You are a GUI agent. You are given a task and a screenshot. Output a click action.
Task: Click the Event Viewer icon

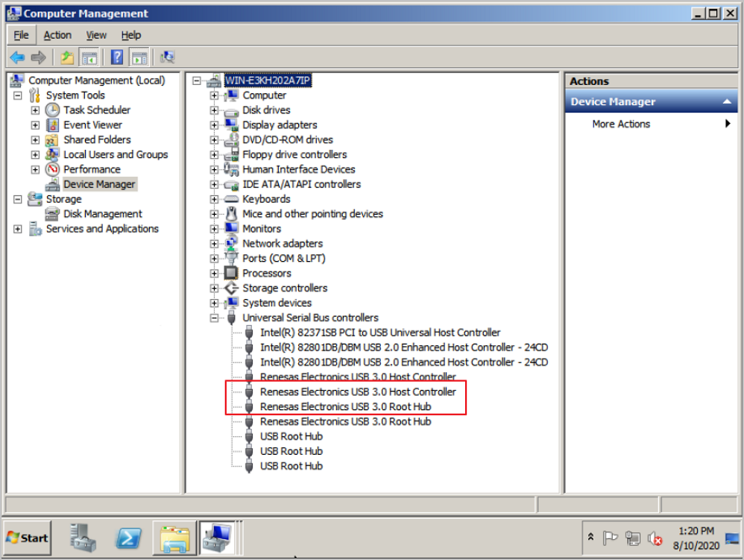click(x=52, y=125)
